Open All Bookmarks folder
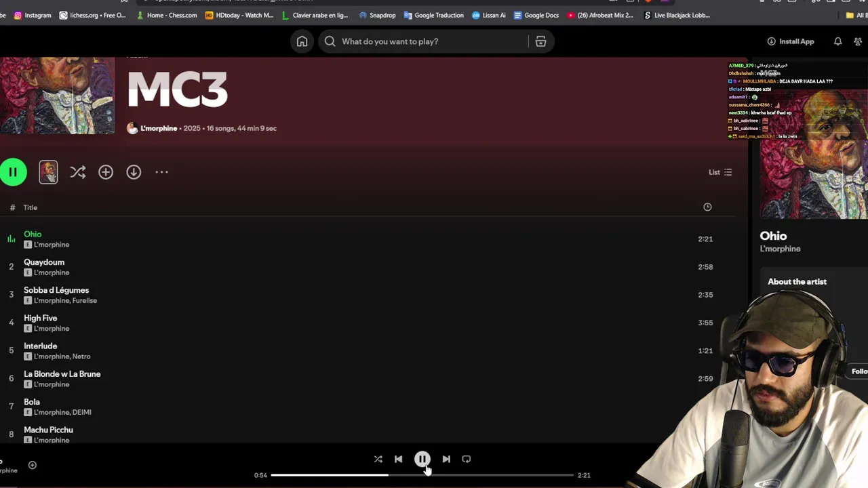 [x=857, y=15]
